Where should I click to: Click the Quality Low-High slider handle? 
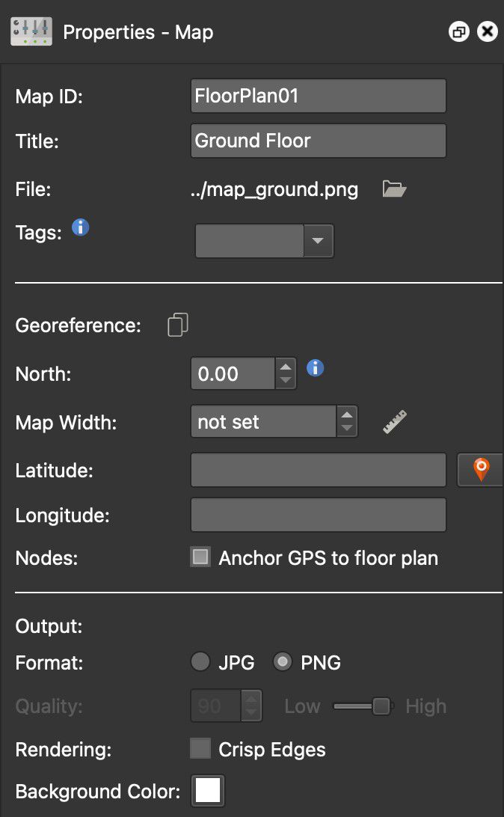[381, 706]
